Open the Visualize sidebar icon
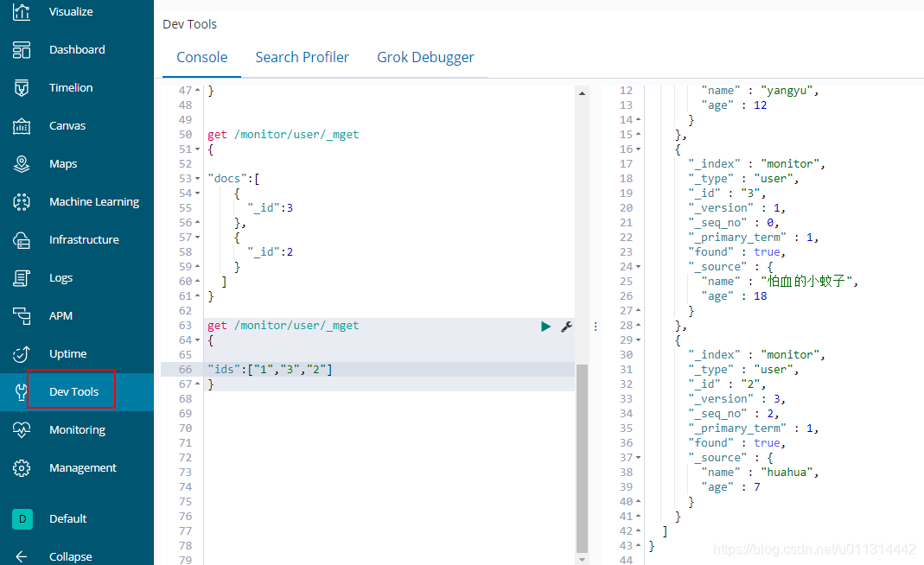 click(x=22, y=12)
